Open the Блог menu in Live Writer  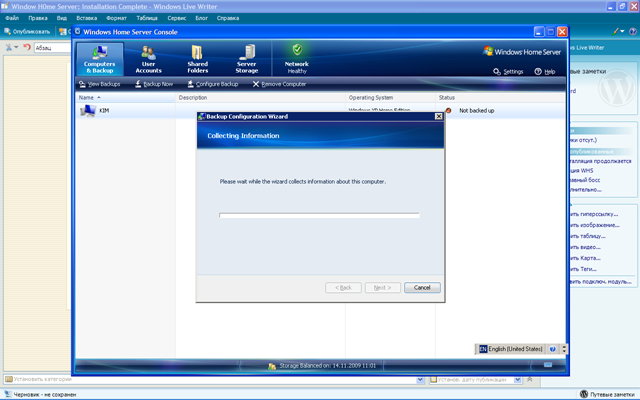point(202,18)
